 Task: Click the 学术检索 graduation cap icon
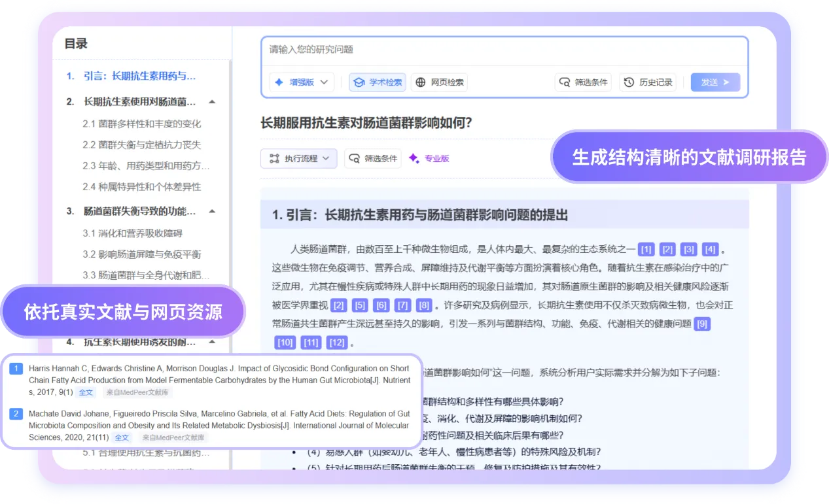coord(359,82)
